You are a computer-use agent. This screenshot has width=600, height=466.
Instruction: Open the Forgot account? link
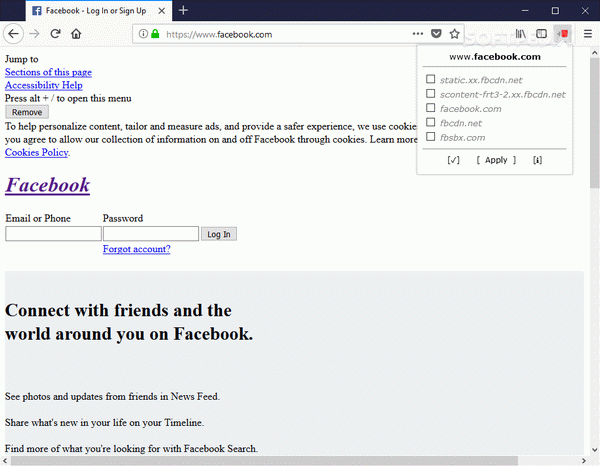tap(137, 249)
